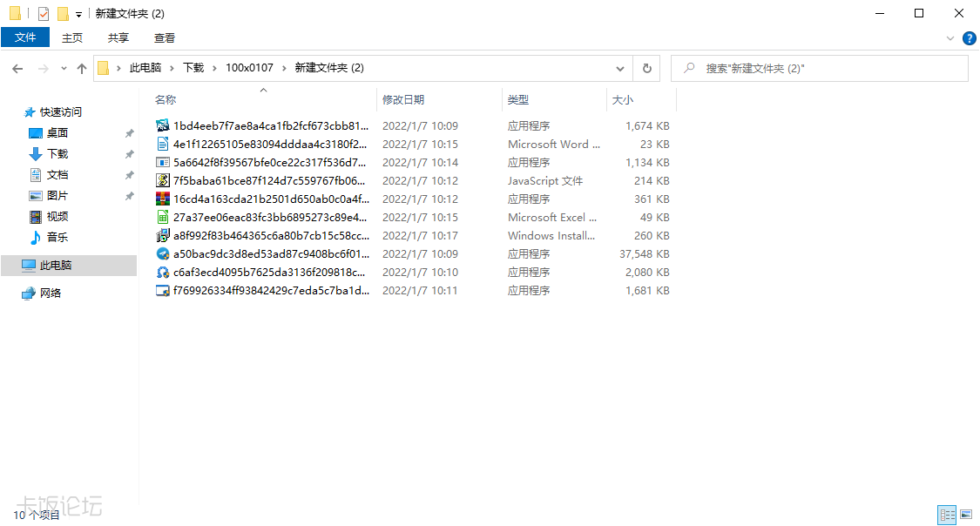Open recent locations dropdown arrow
The height and width of the screenshot is (526, 980).
[63, 68]
